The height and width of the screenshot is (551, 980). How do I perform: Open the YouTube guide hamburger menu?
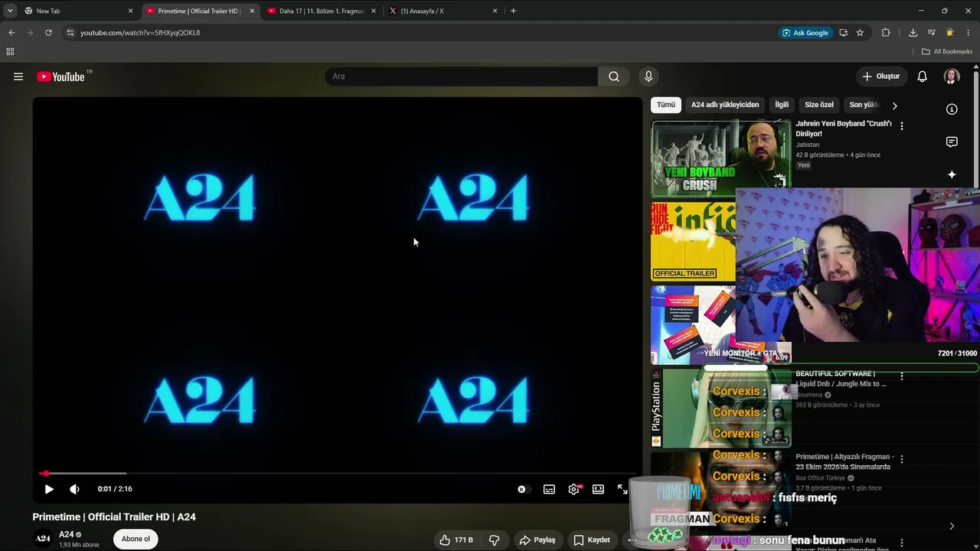click(x=18, y=77)
